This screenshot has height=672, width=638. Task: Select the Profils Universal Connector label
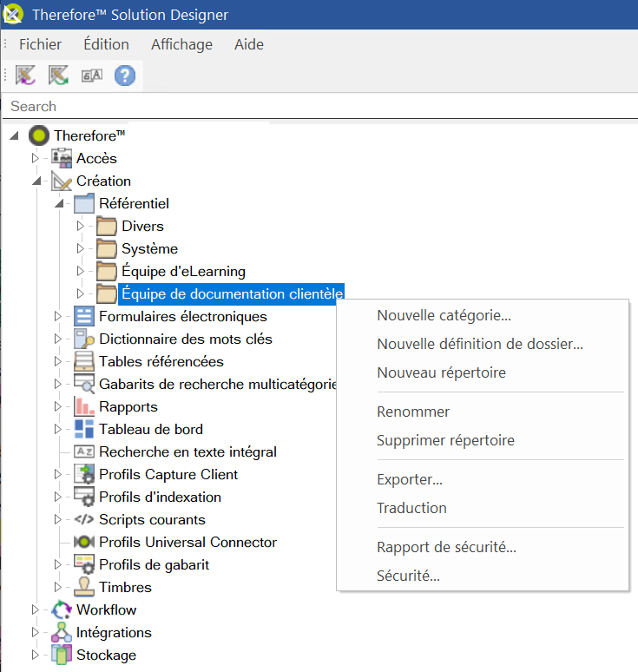[x=187, y=542]
